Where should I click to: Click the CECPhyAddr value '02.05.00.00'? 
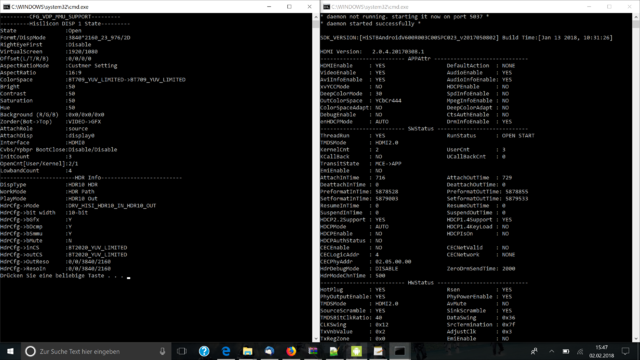[393, 262]
